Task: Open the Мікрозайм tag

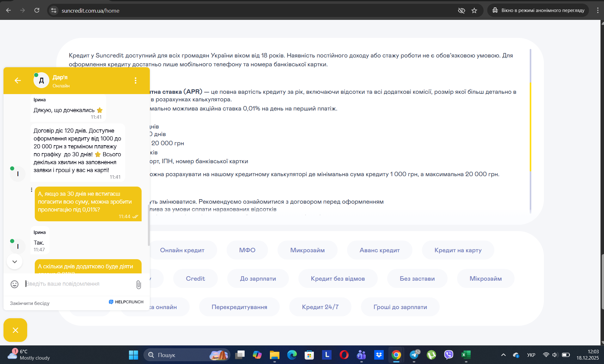Action: (x=486, y=278)
